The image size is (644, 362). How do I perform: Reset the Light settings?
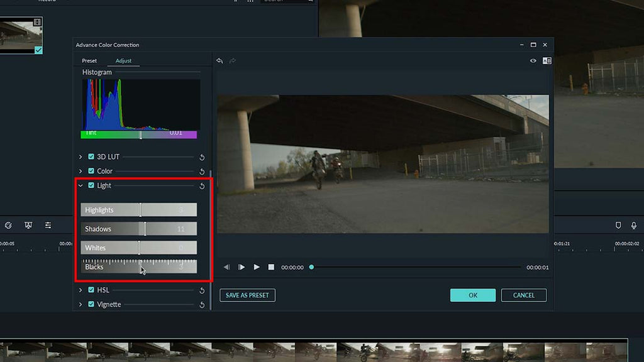coord(202,186)
